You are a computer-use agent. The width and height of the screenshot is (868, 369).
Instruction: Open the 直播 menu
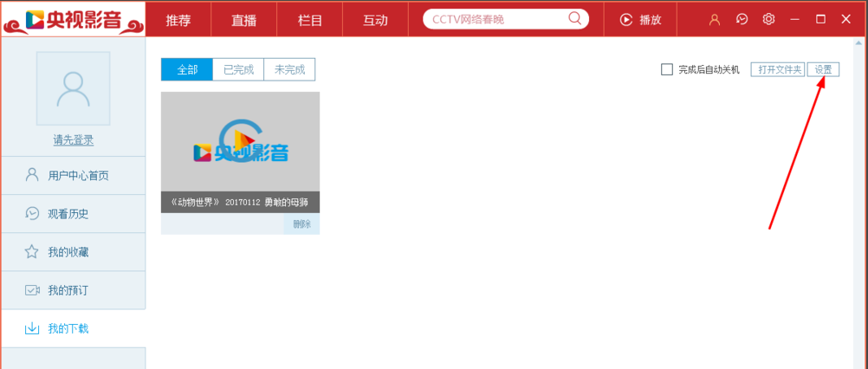244,20
